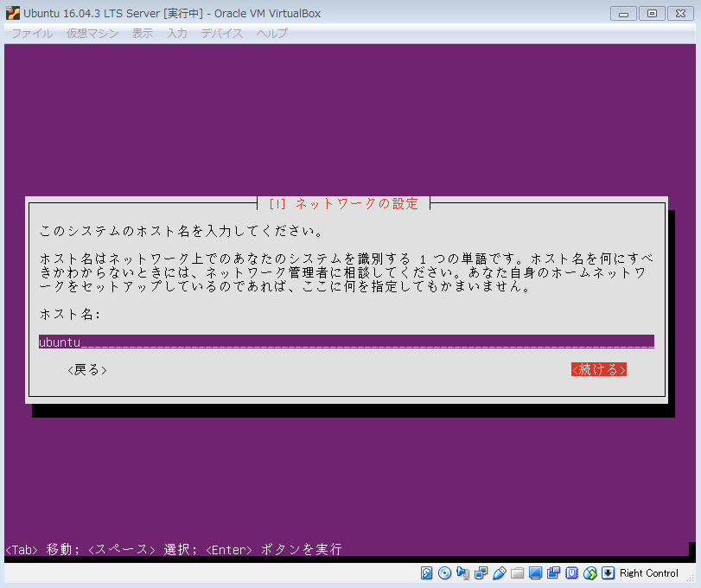Click the ホスト名 field containing ubuntu
The width and height of the screenshot is (701, 588).
pos(346,342)
